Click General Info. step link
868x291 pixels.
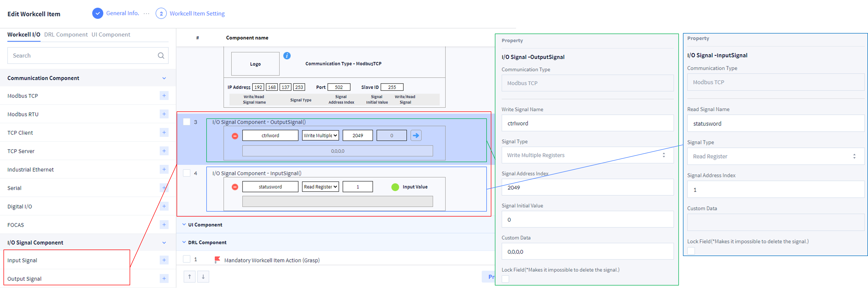122,13
